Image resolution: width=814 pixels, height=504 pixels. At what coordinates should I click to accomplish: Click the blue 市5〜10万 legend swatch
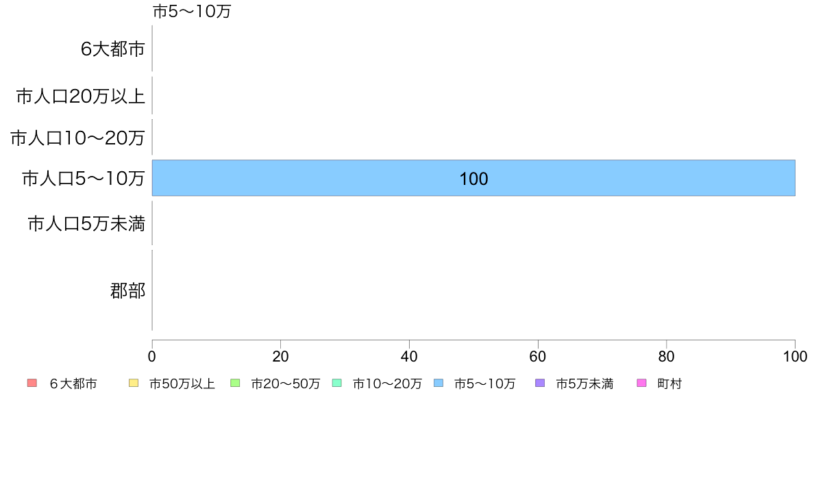439,383
